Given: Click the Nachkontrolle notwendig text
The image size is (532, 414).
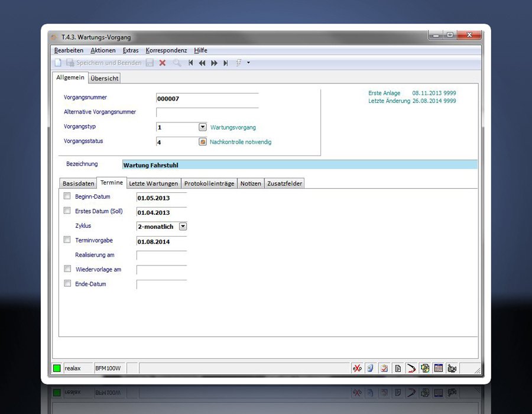Looking at the screenshot, I should coord(241,142).
